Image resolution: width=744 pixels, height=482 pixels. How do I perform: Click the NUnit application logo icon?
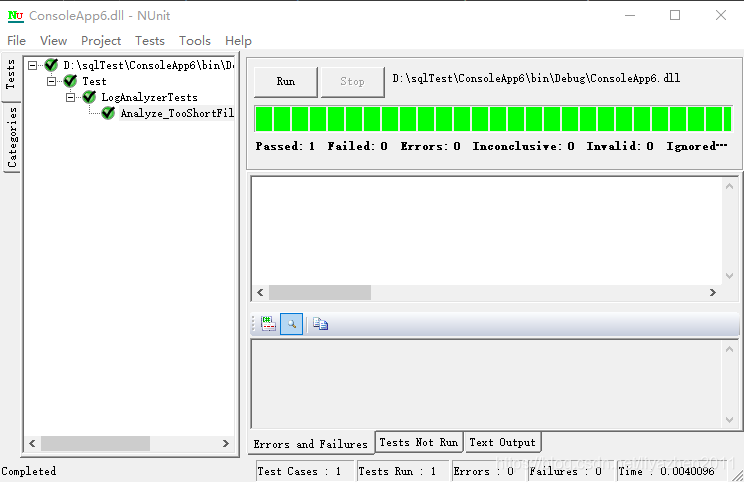coord(15,16)
